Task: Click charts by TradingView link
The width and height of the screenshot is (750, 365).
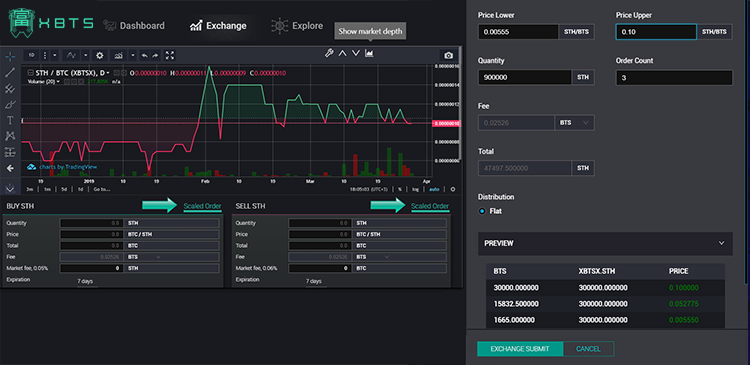Action: pyautogui.click(x=62, y=167)
